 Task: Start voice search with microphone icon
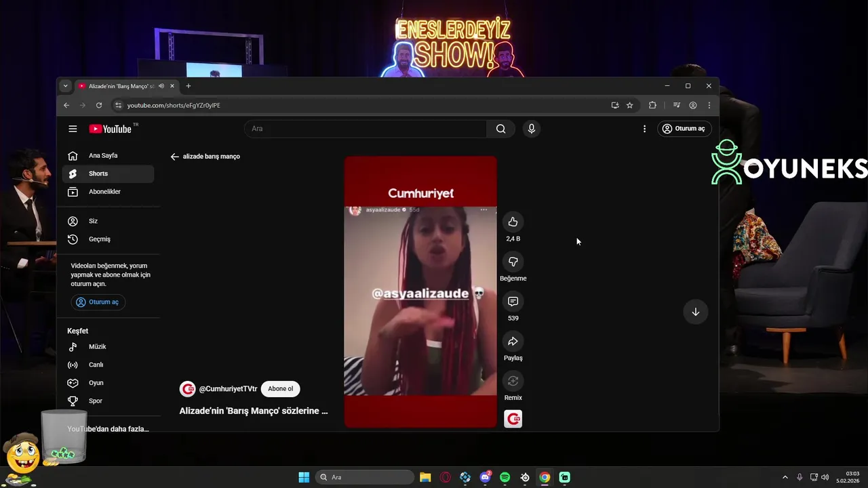(x=532, y=129)
